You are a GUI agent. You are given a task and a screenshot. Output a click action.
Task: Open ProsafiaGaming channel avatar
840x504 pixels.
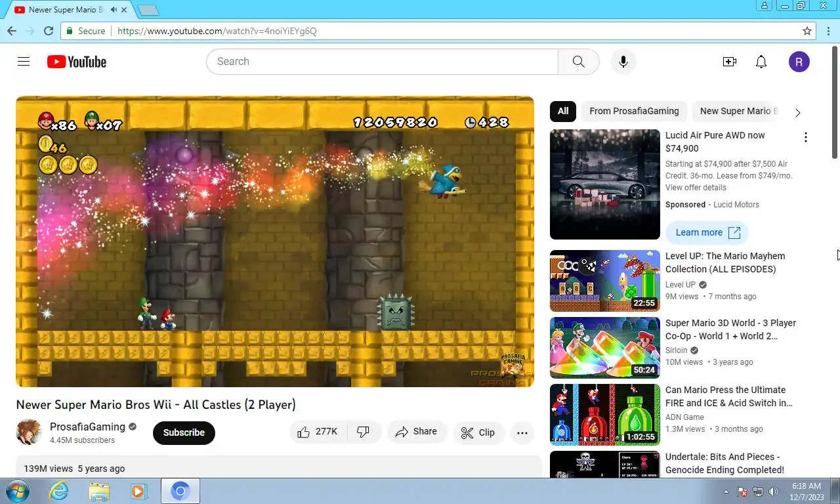(x=29, y=432)
